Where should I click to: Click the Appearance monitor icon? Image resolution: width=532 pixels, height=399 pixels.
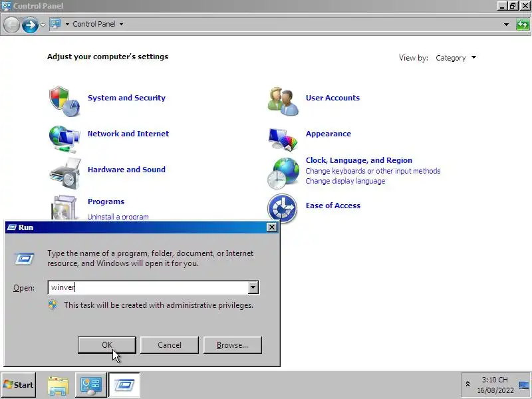click(x=283, y=139)
